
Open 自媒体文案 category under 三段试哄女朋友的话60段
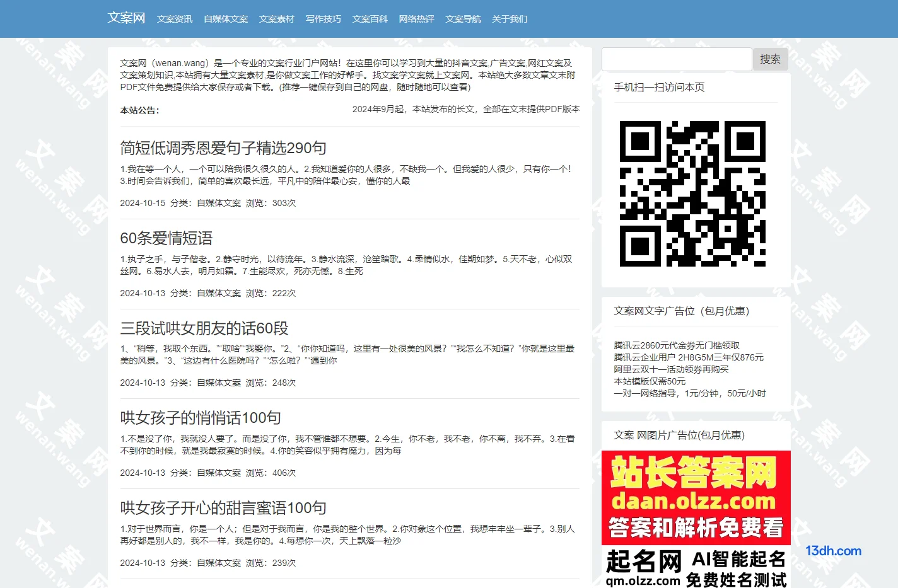tap(219, 383)
